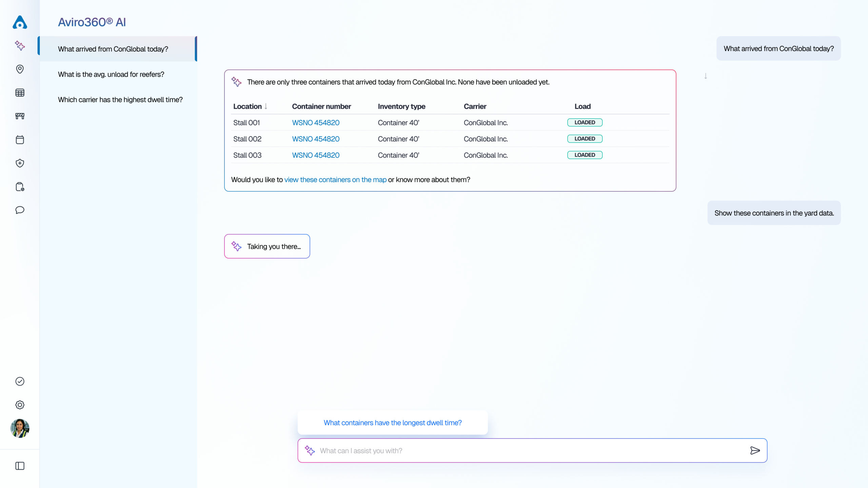Open the map location pin icon

pos(20,69)
